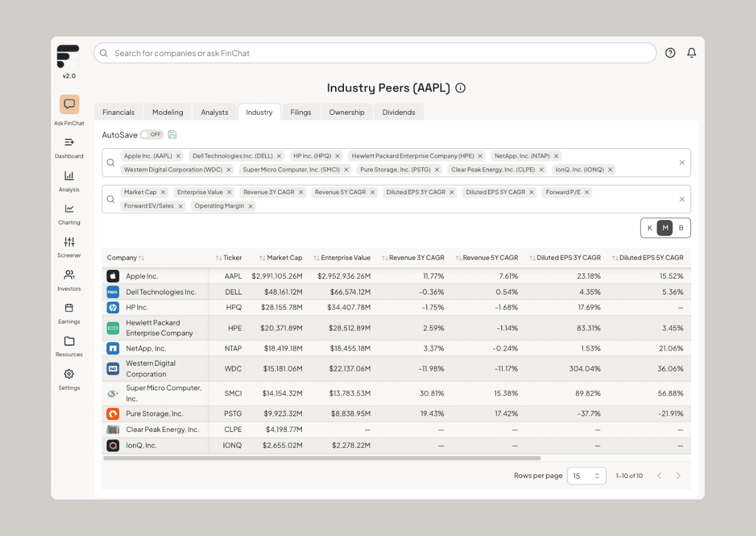Image resolution: width=756 pixels, height=536 pixels.
Task: Select the K units option
Action: (x=650, y=228)
